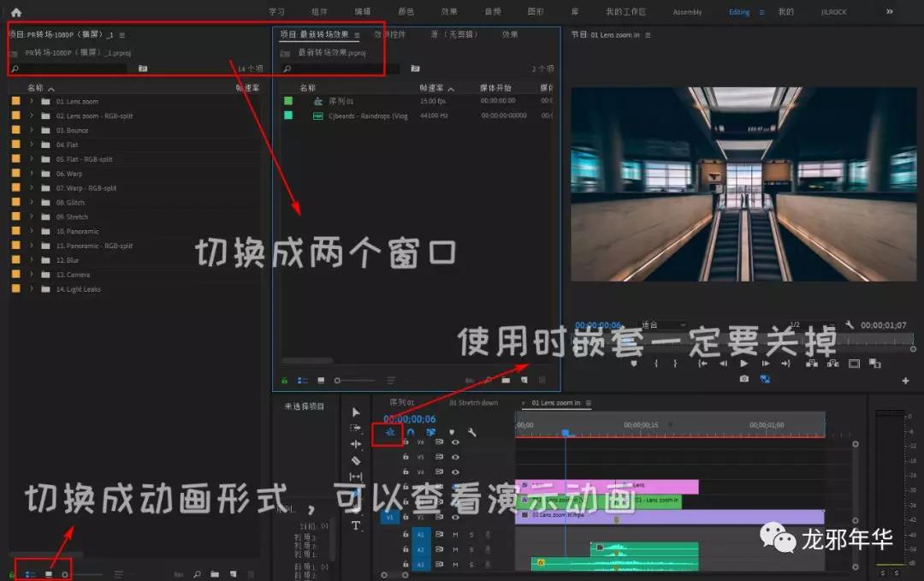Go to In point in Program monitor
This screenshot has height=581, width=924.
click(x=702, y=364)
